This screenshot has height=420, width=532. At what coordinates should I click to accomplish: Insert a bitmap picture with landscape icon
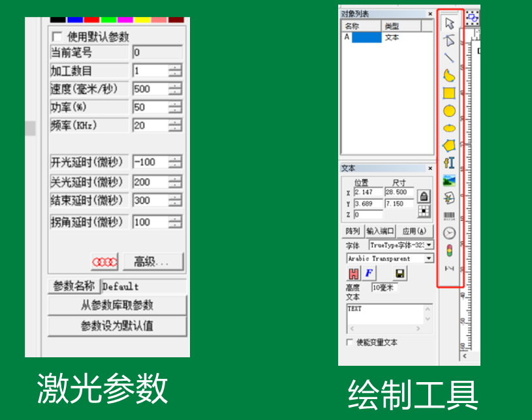coord(449,181)
